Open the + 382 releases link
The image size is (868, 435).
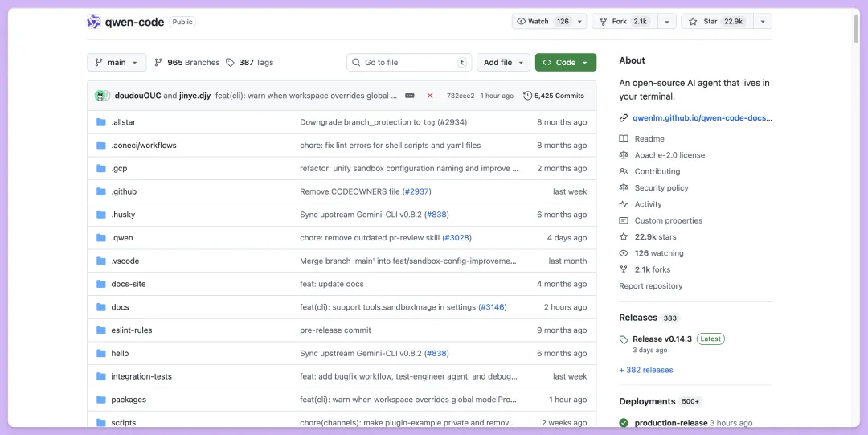pos(646,370)
